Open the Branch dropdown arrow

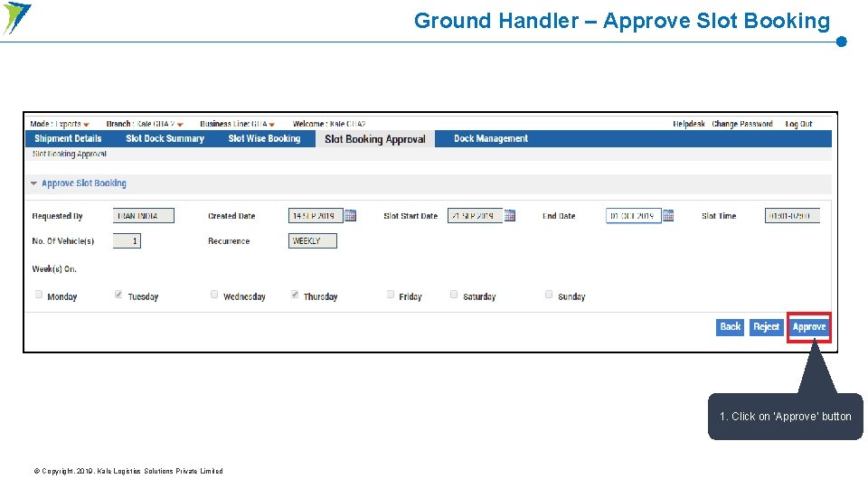click(180, 125)
